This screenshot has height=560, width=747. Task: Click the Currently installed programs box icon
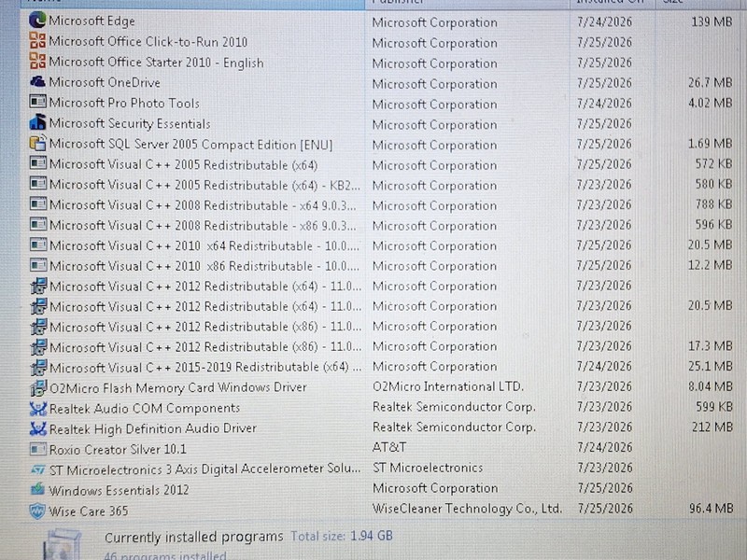pos(63,545)
